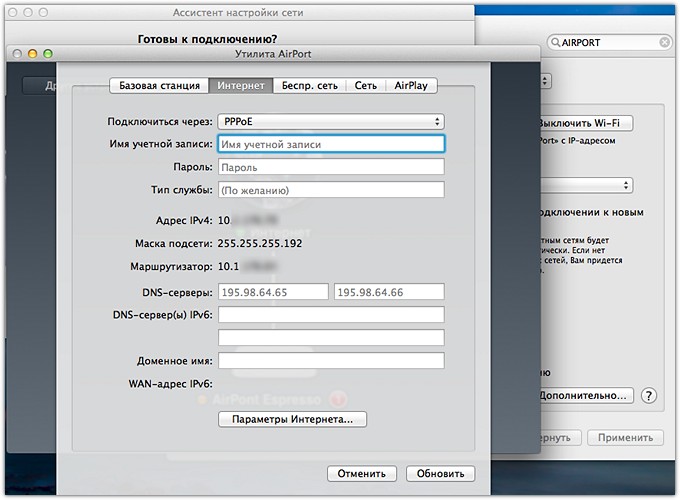The image size is (680, 500).
Task: Edit the second DNS server 195.98.64.66
Action: (389, 292)
